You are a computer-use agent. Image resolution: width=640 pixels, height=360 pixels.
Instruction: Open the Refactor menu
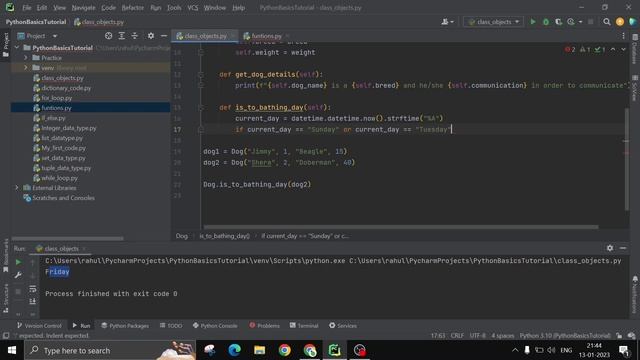pyautogui.click(x=133, y=8)
